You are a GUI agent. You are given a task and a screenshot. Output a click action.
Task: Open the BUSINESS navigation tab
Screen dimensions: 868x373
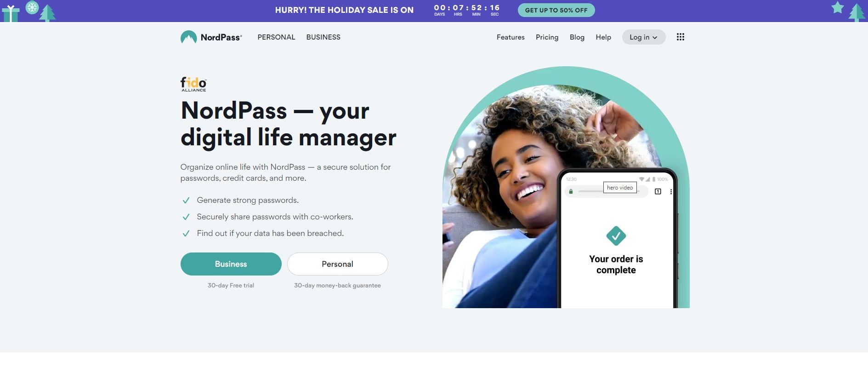coord(323,37)
